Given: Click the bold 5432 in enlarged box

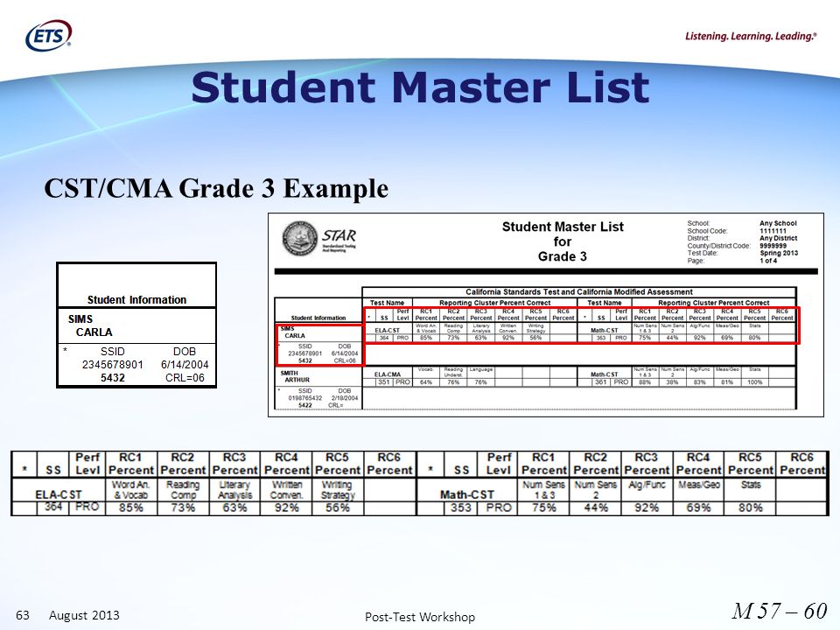Looking at the screenshot, I should click(x=113, y=378).
